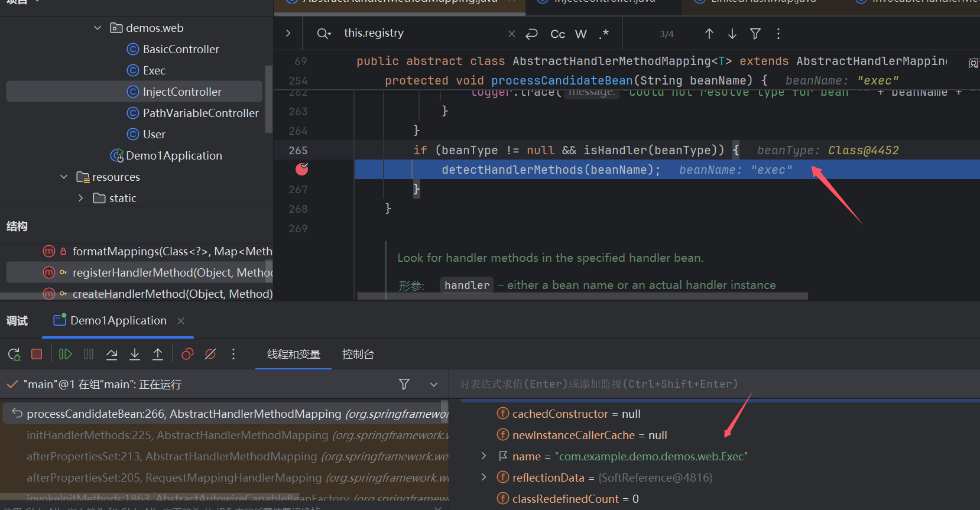Screen dimensions: 980x510
Task: Rerun the debug session
Action: coord(14,354)
